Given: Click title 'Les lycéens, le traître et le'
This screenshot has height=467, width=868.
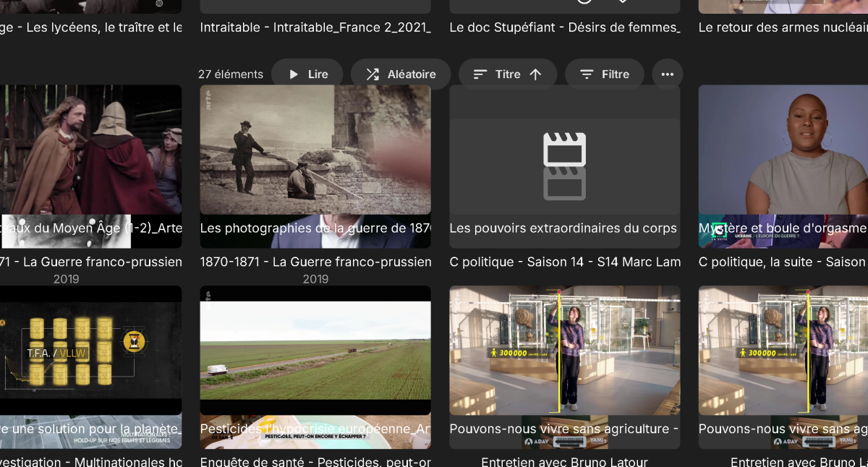Looking at the screenshot, I should 91,27.
